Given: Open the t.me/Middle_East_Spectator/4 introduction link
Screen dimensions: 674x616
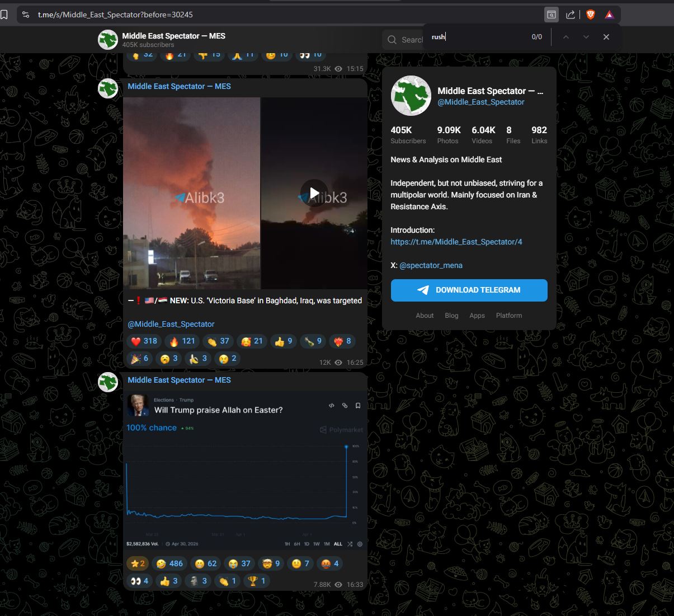Looking at the screenshot, I should [x=456, y=242].
